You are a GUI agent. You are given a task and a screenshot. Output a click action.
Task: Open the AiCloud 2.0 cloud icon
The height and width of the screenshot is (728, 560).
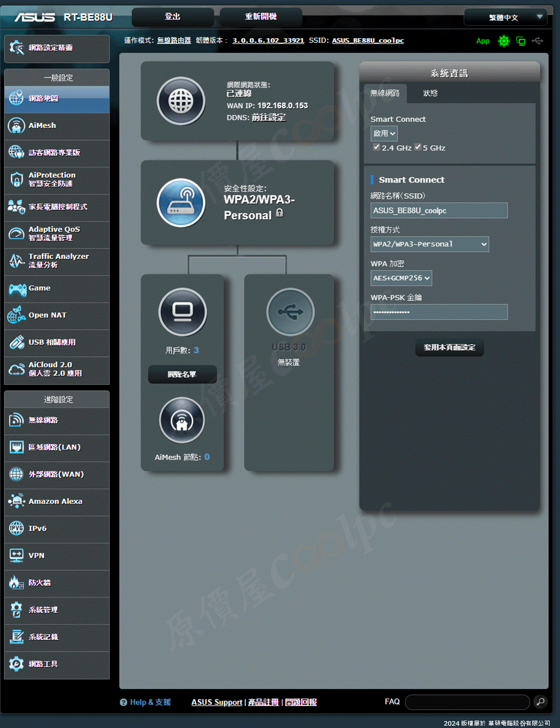point(16,369)
